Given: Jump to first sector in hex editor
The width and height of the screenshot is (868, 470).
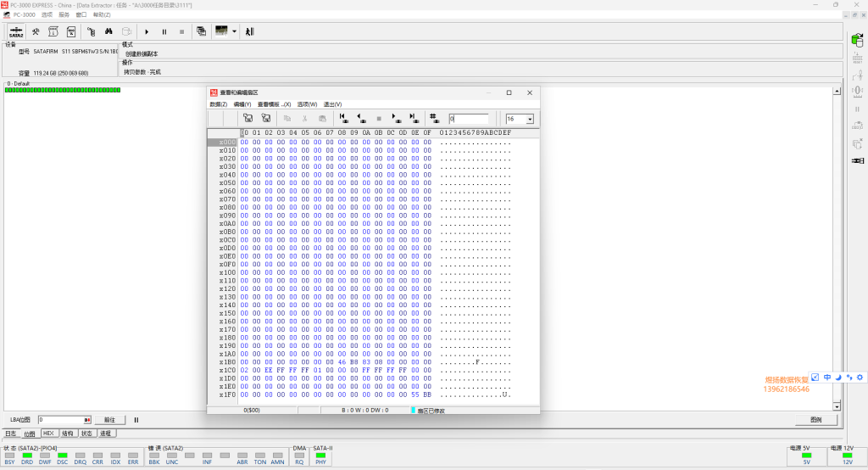Looking at the screenshot, I should coord(344,119).
